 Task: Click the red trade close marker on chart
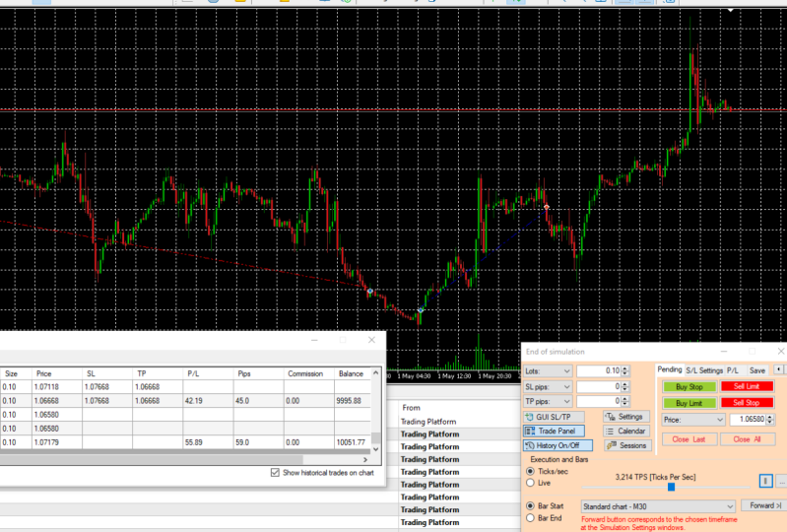point(547,207)
